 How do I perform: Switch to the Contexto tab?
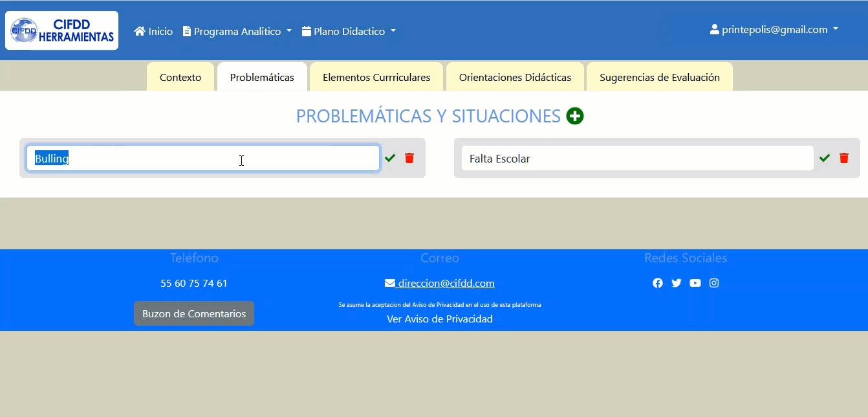point(180,77)
